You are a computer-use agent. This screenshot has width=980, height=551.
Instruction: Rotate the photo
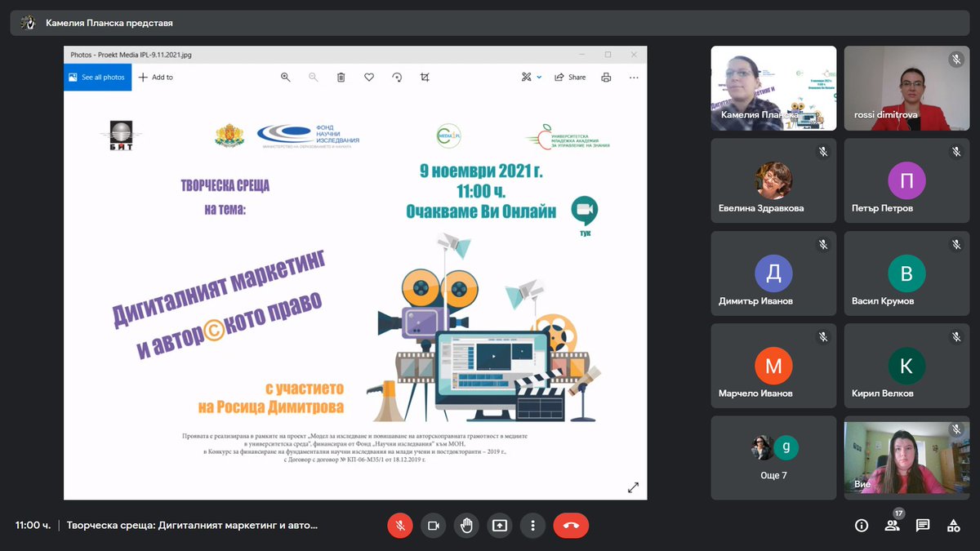pyautogui.click(x=397, y=77)
